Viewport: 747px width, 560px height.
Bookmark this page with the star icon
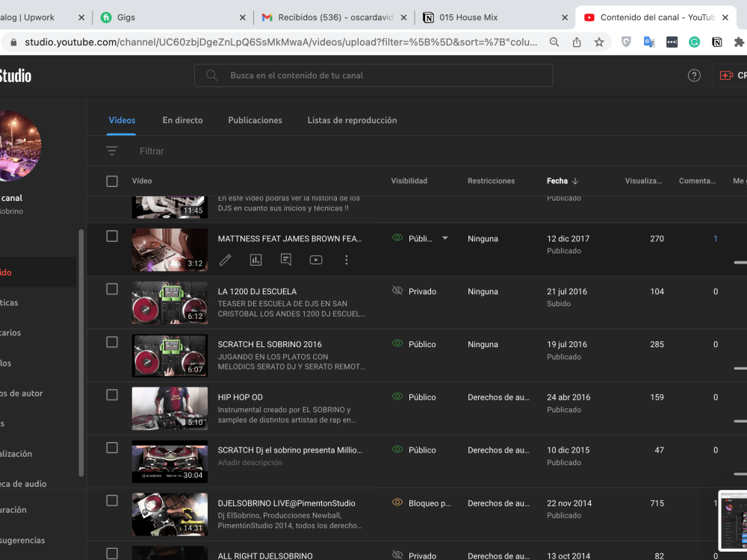coord(599,42)
